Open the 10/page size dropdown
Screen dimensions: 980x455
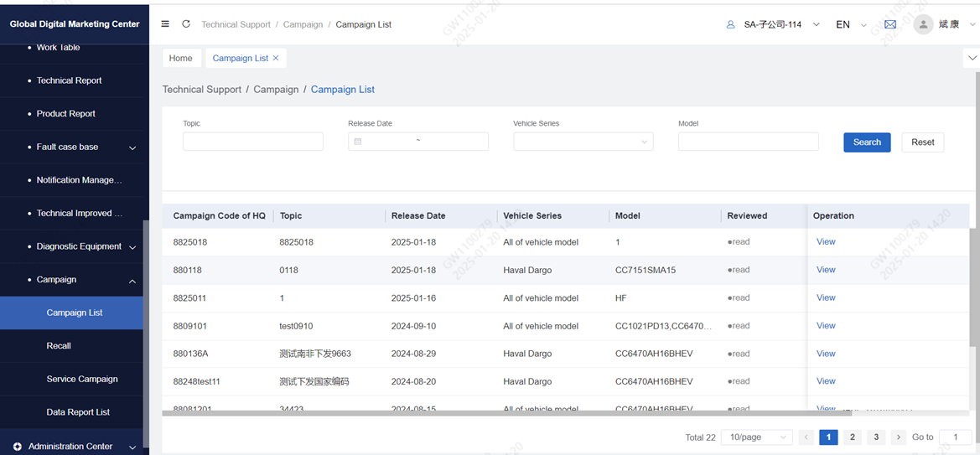click(758, 437)
